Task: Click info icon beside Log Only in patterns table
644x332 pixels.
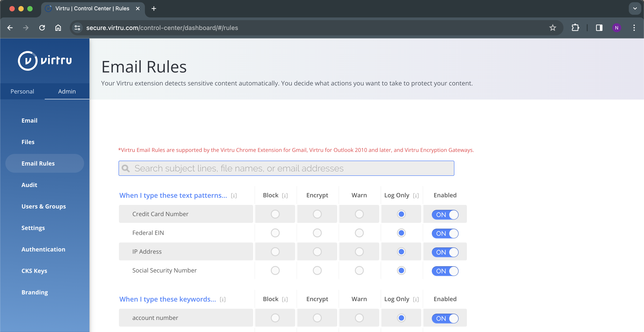Action: [416, 196]
